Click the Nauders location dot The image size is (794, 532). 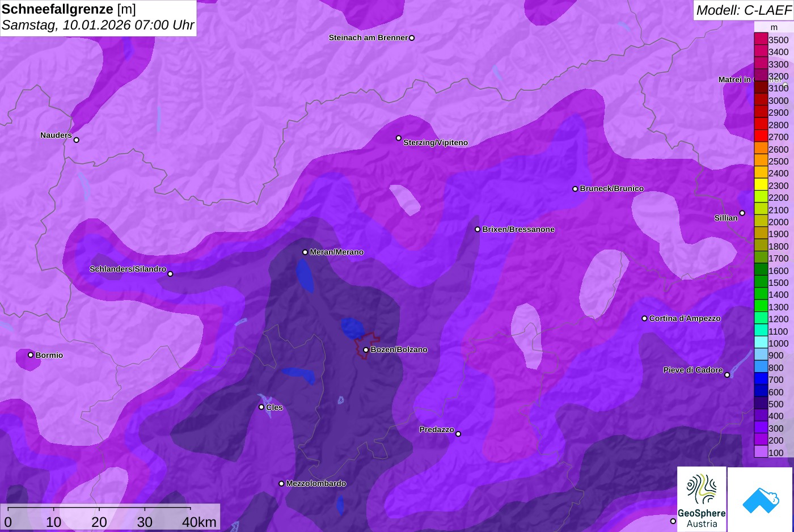pyautogui.click(x=77, y=140)
